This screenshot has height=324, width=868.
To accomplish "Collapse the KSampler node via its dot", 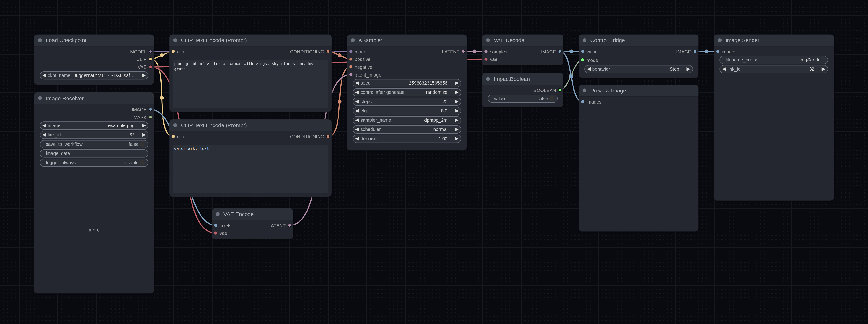I will pyautogui.click(x=353, y=40).
